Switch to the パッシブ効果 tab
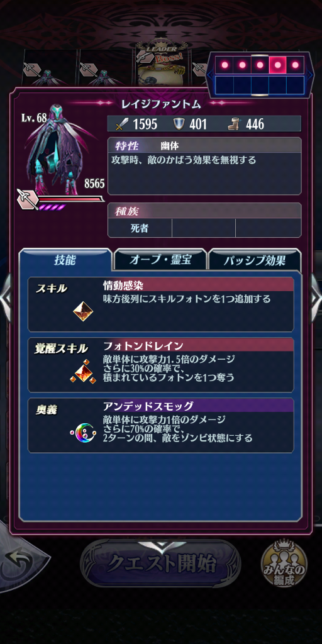Image resolution: width=322 pixels, height=644 pixels. [255, 260]
